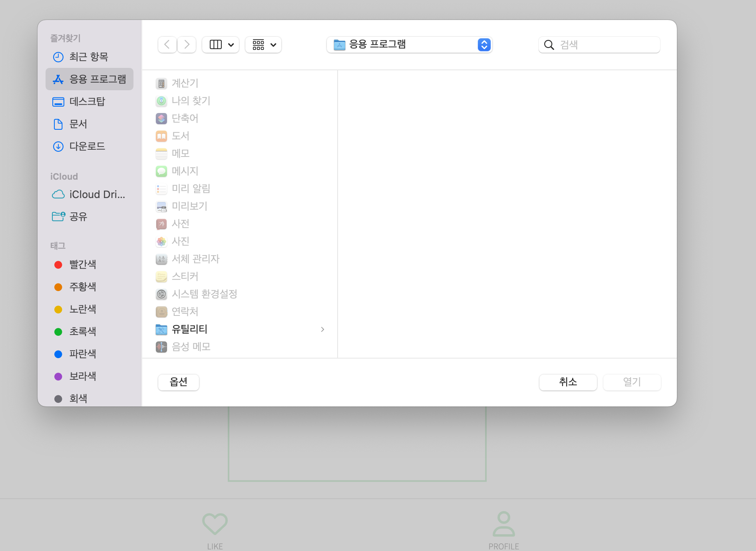Click the Open (열기) button
The image size is (756, 551).
[x=632, y=382]
